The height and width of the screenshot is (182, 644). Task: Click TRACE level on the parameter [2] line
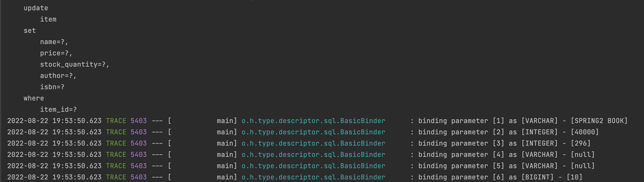pos(116,132)
